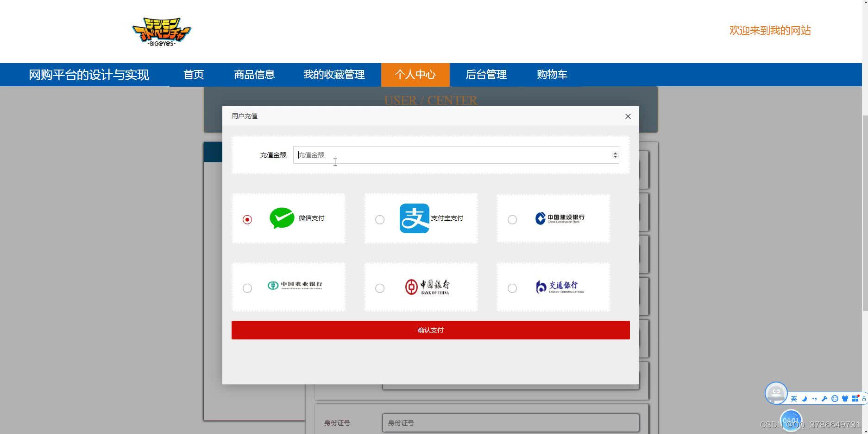Click the IME moon icon

[804, 399]
